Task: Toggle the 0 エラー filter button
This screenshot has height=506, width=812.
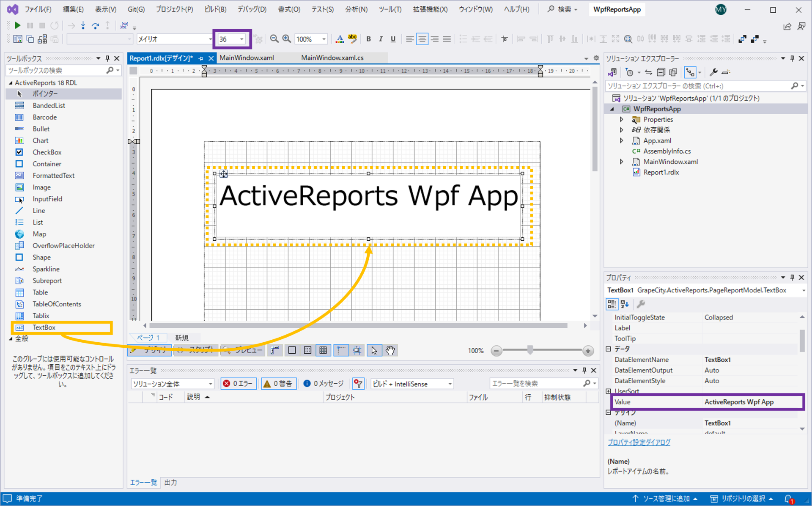Action: [238, 384]
